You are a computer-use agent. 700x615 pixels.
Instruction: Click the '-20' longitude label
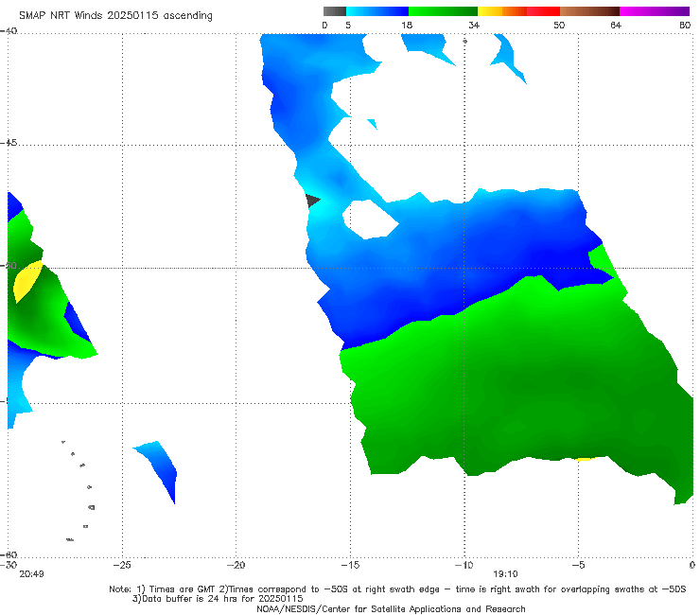(236, 565)
